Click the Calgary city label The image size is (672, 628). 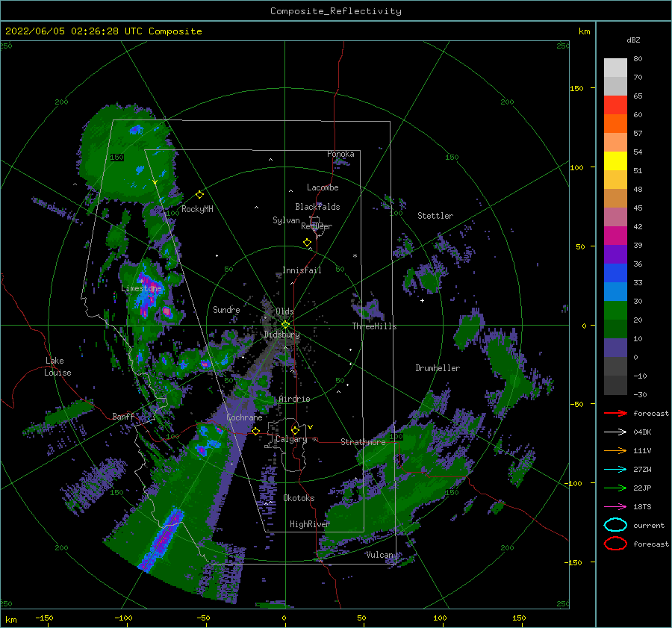coord(291,439)
